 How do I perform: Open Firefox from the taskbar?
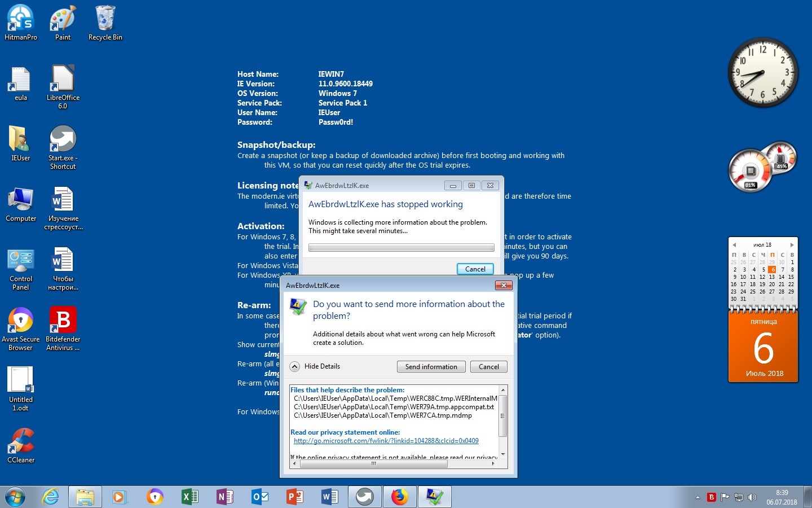[x=400, y=497]
